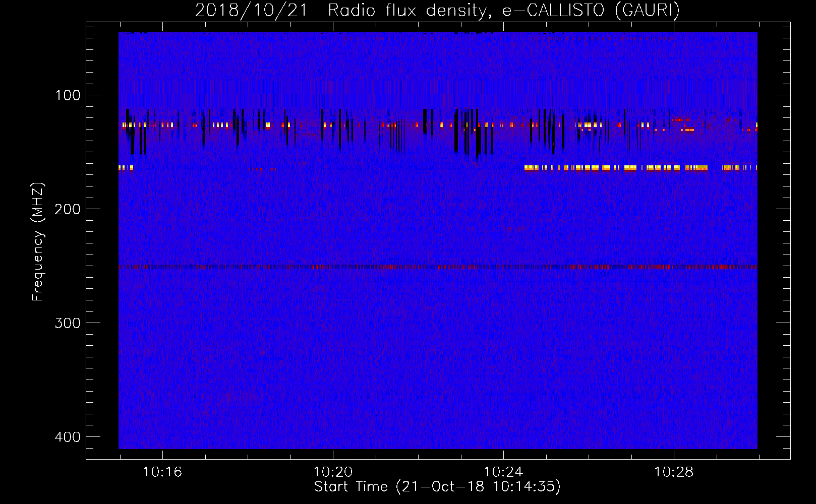Viewport: 816px width, 504px height.
Task: Click the 'Start Time (21-Oct-18 10:14:35)' label
Action: (x=437, y=487)
